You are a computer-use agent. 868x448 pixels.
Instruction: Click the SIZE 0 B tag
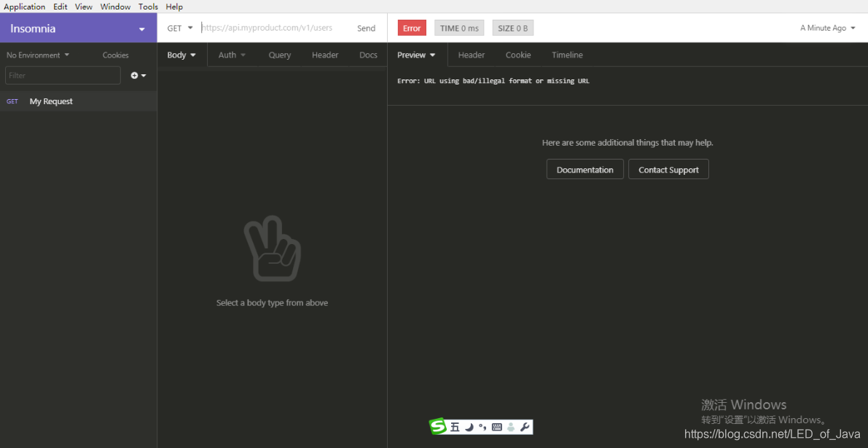point(513,28)
